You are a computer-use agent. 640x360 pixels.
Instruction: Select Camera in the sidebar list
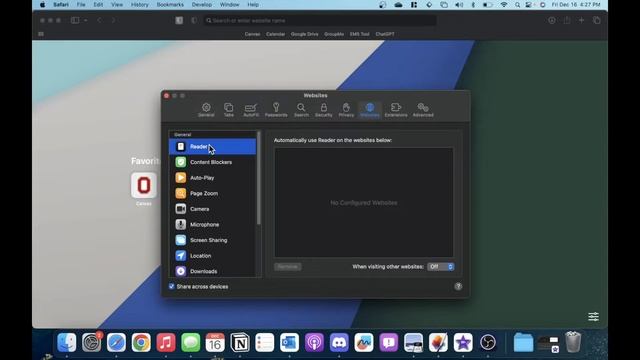pyautogui.click(x=212, y=209)
